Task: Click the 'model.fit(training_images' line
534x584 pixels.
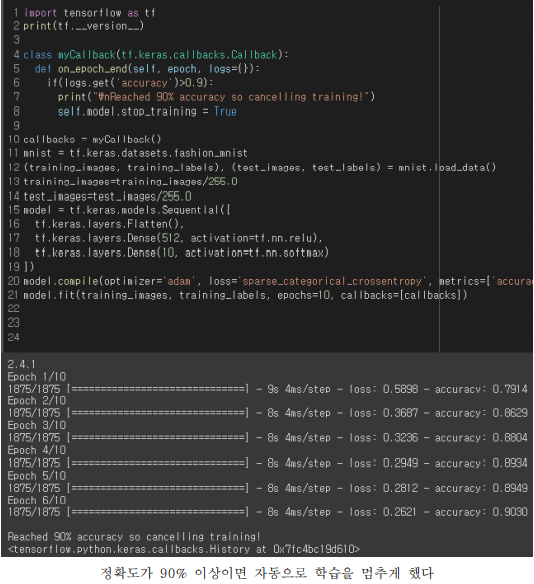Action: tap(245, 295)
